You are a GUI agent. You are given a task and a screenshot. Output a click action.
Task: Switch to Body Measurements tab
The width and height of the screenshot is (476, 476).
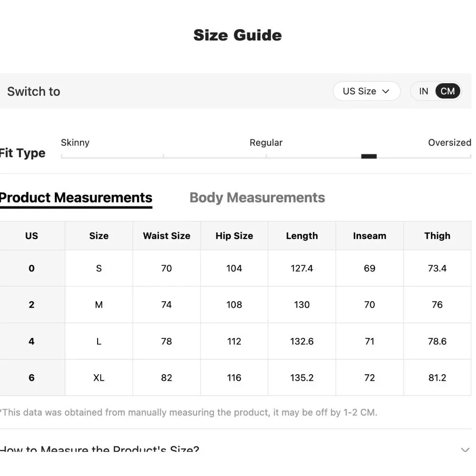257,198
